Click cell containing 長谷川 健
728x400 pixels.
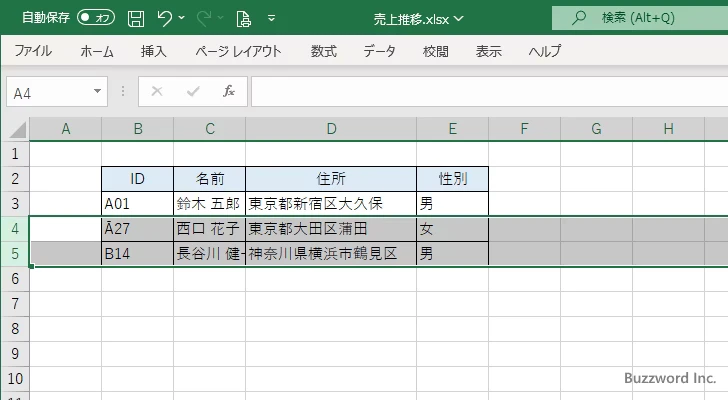(209, 254)
